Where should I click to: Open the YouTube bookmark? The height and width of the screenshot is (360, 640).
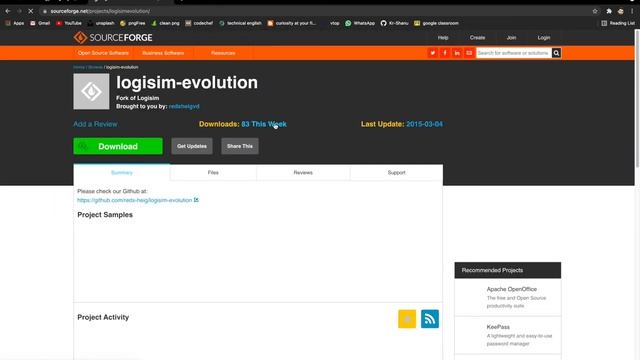pos(69,23)
